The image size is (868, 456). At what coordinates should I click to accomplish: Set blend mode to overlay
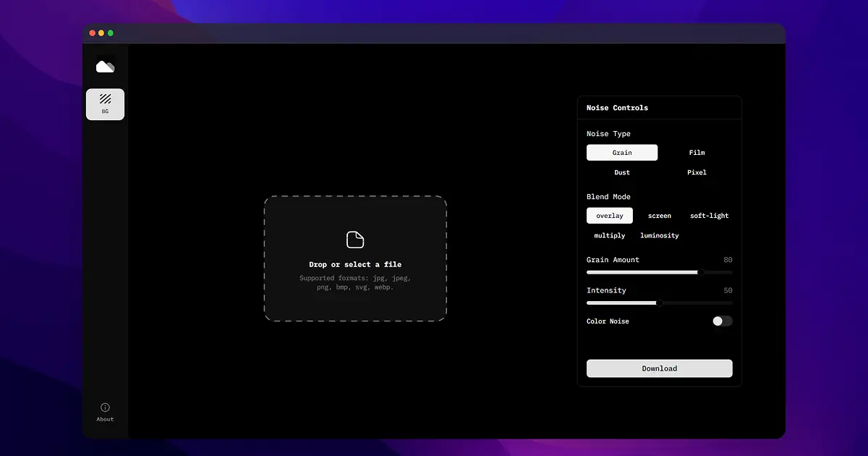[x=609, y=216]
